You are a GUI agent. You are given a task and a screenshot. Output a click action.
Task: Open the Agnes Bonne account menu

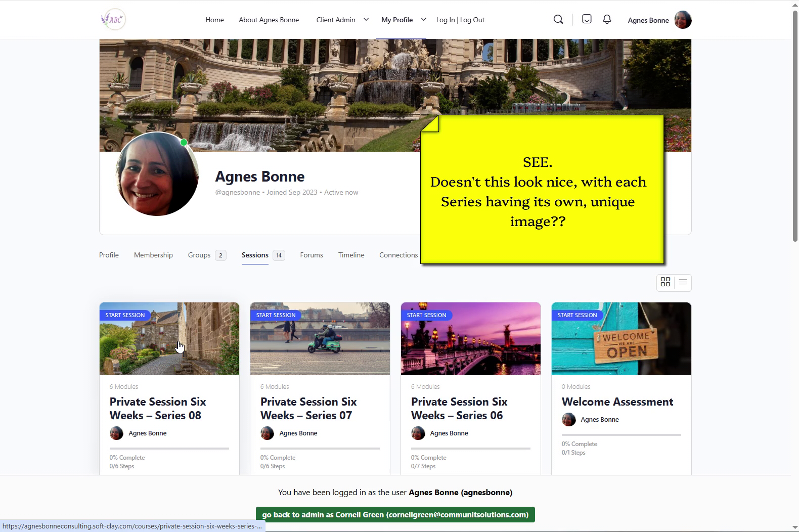(x=648, y=20)
